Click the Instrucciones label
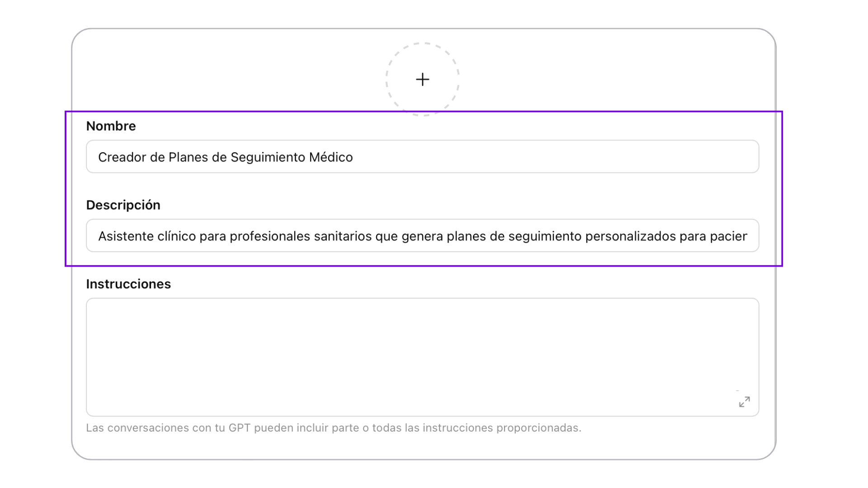 (128, 284)
